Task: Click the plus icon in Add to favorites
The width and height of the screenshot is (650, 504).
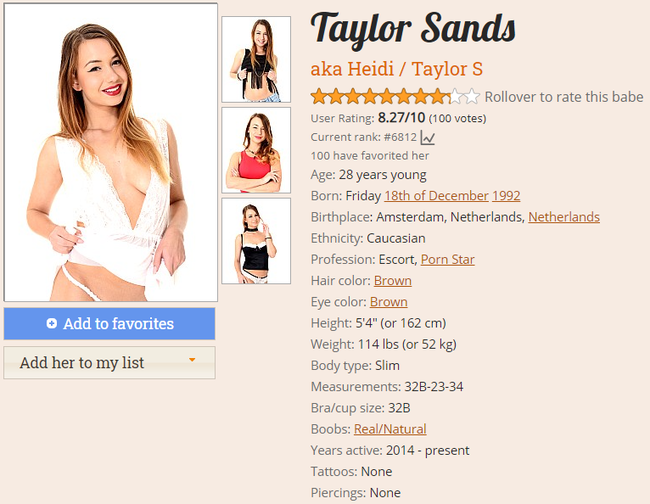Action: click(52, 323)
